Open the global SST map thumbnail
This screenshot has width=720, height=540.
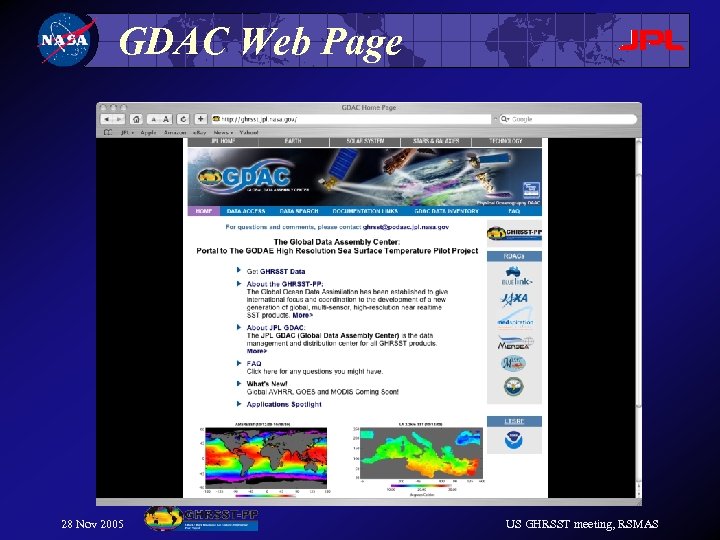[266, 457]
